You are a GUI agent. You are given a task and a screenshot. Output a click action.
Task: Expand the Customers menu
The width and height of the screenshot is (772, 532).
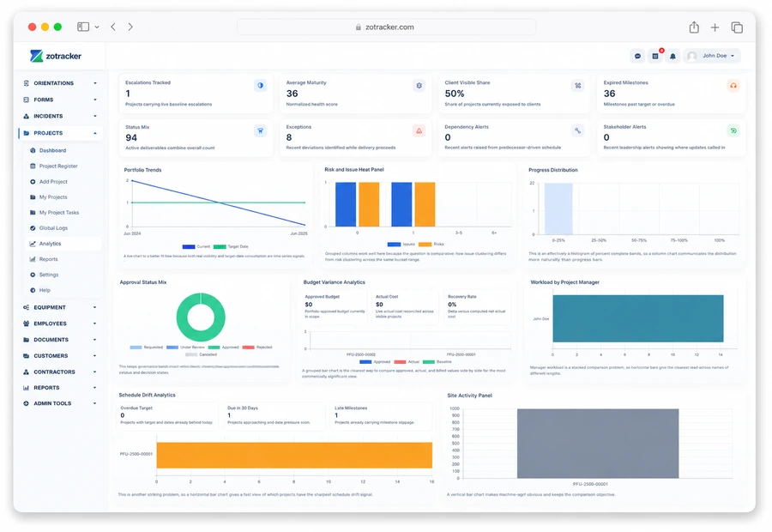tap(61, 355)
